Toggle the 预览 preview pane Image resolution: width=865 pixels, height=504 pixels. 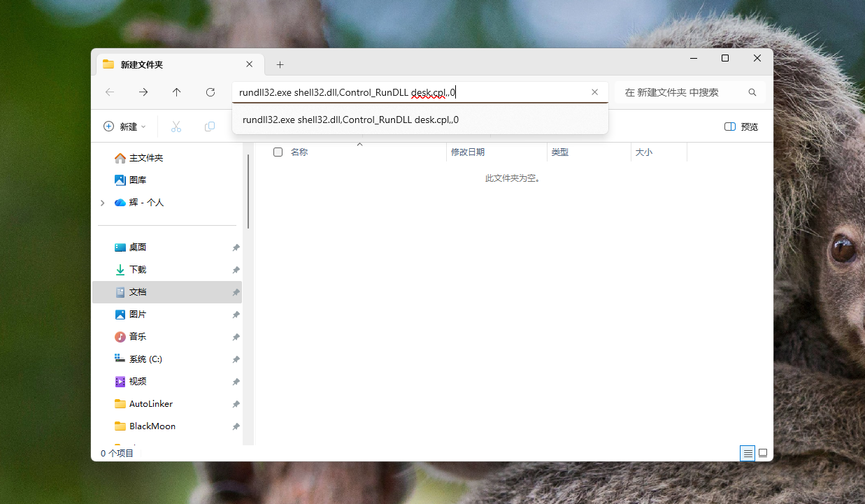tap(741, 127)
